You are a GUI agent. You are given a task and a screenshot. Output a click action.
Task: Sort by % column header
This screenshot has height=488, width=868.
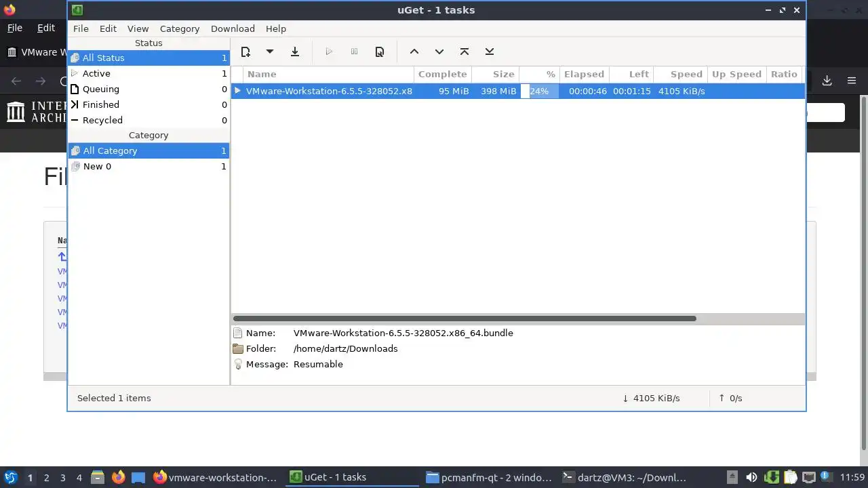click(x=539, y=74)
